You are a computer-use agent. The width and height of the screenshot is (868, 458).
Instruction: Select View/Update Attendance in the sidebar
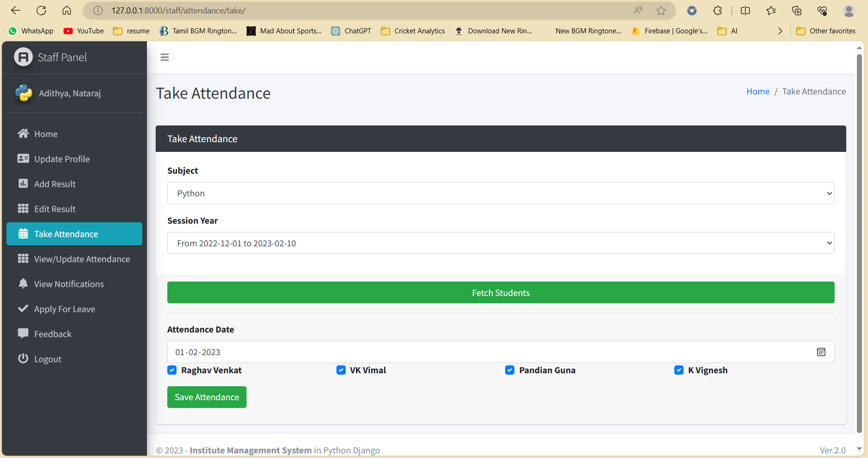(x=74, y=259)
